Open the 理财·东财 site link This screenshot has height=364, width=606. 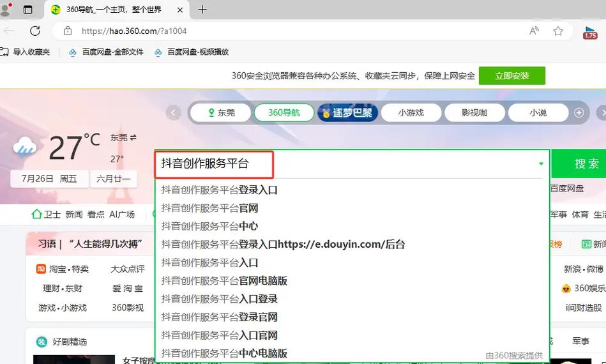coord(63,288)
